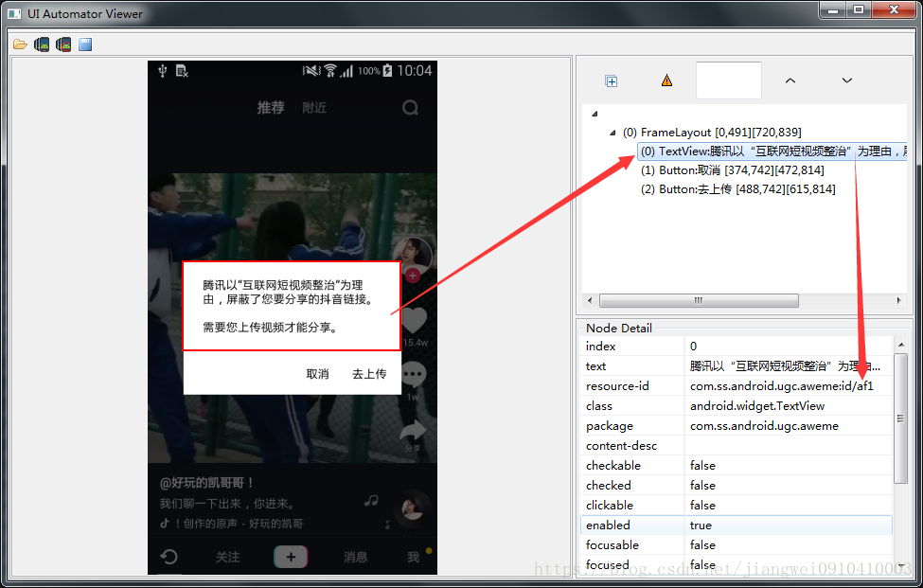Image resolution: width=923 pixels, height=588 pixels.
Task: Click the search magnifier icon in phone preview
Action: coord(410,108)
